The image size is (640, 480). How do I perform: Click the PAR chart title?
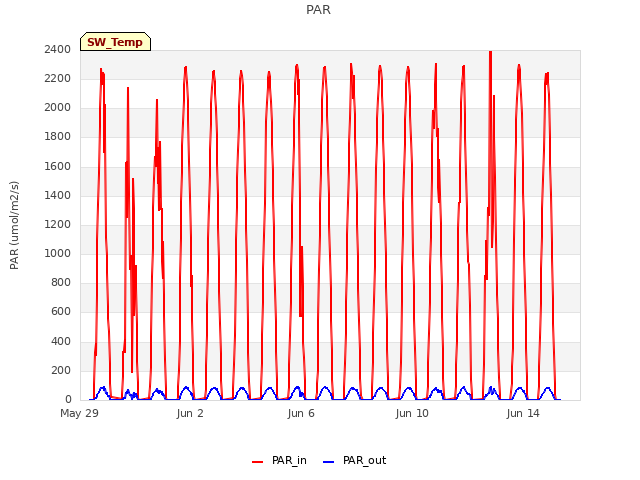318,10
